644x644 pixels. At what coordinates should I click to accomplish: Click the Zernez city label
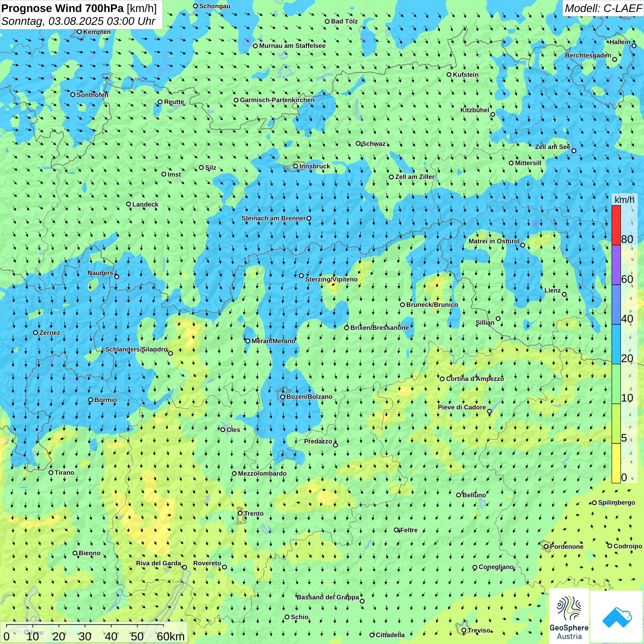pos(50,333)
